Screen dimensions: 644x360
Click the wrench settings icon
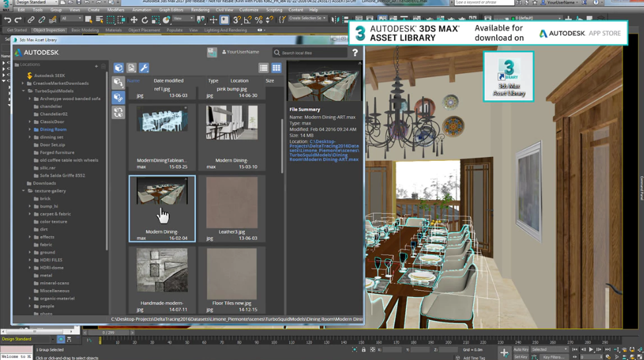pyautogui.click(x=144, y=68)
